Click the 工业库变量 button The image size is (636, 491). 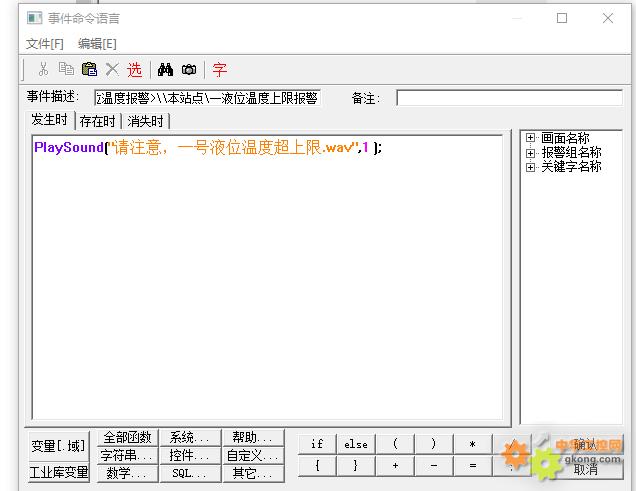59,472
